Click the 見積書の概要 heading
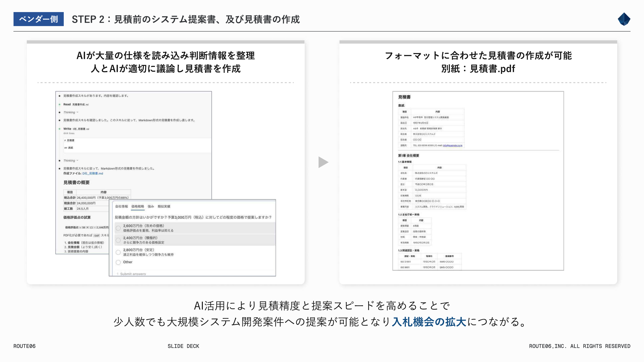This screenshot has height=362, width=644. click(x=77, y=183)
